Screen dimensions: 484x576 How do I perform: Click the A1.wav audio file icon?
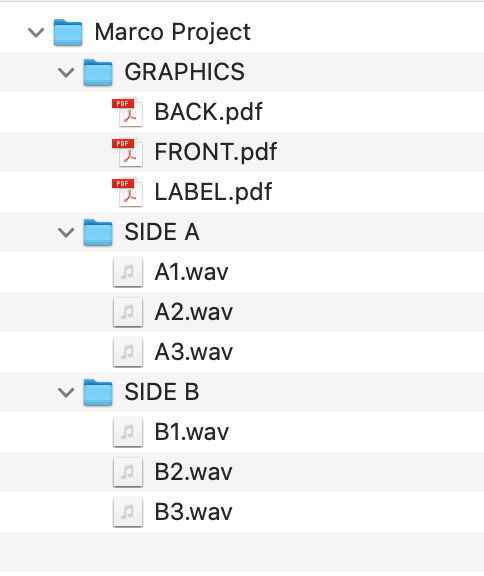pos(128,272)
